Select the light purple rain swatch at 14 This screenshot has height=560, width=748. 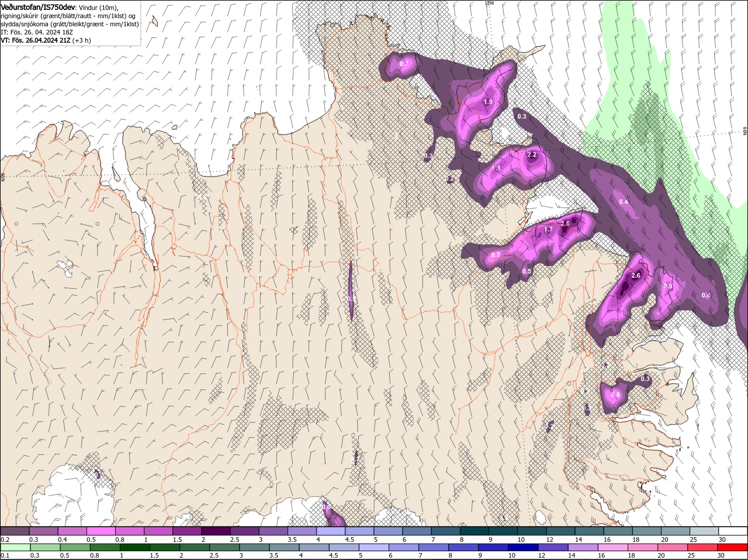[584, 548]
